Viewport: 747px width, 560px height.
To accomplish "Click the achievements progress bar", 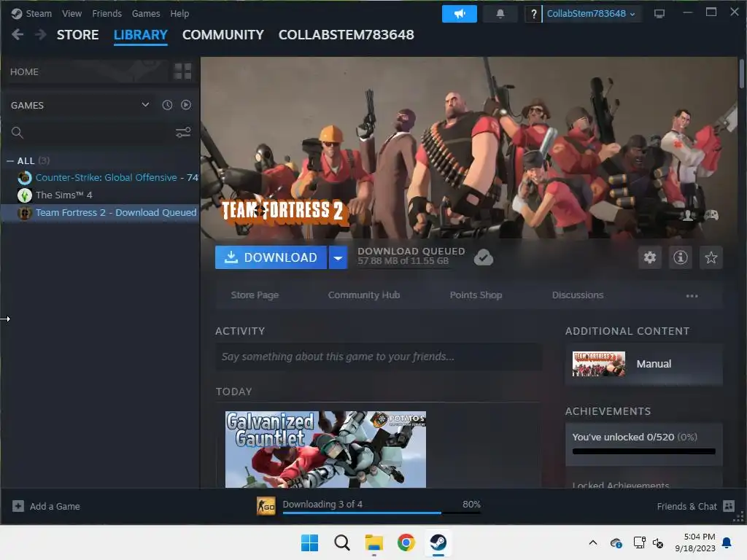I will coord(643,451).
